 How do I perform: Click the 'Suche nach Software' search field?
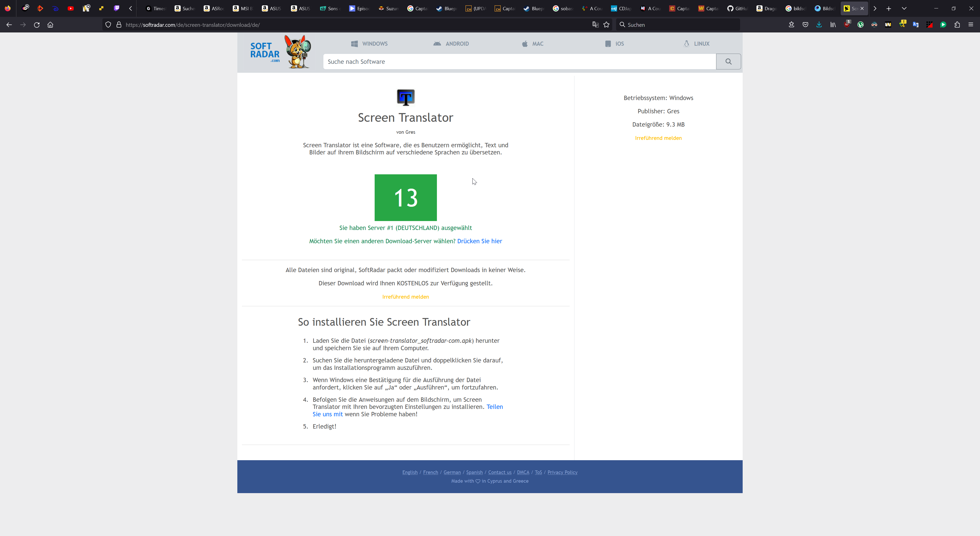(x=519, y=62)
